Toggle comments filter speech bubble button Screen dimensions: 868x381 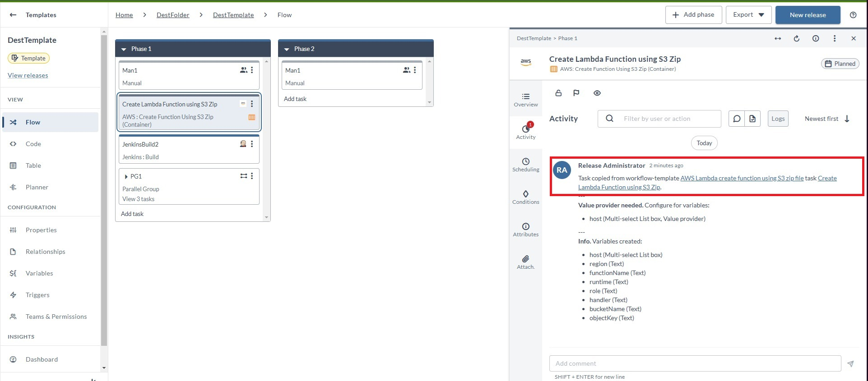coord(737,119)
